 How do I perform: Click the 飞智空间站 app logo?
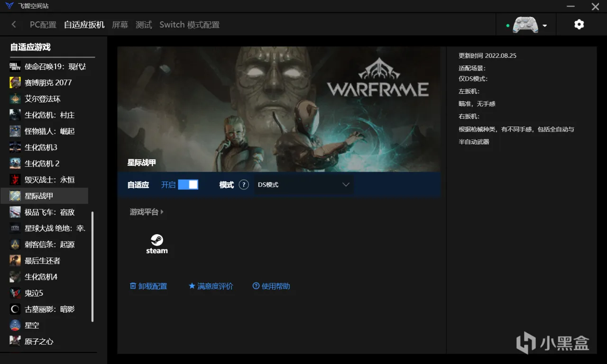coord(9,6)
